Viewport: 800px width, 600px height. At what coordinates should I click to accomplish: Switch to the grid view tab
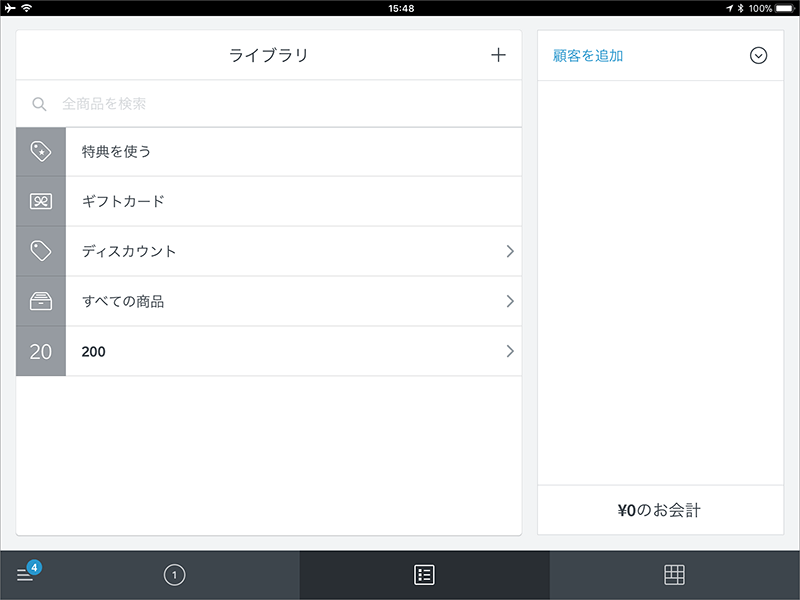(674, 575)
